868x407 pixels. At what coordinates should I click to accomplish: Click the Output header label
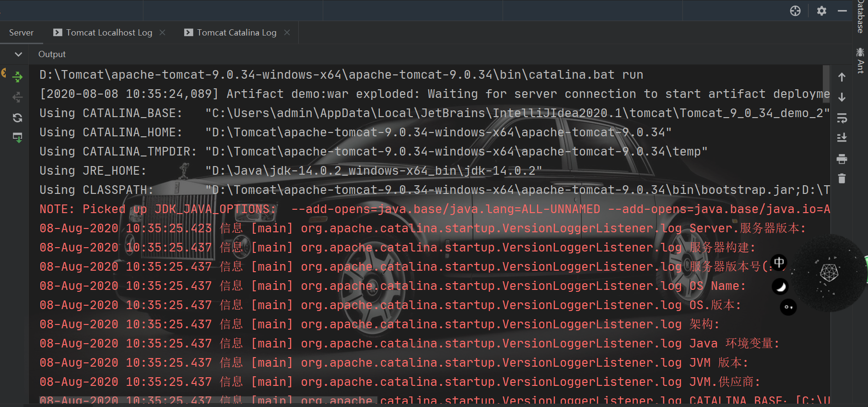coord(52,54)
